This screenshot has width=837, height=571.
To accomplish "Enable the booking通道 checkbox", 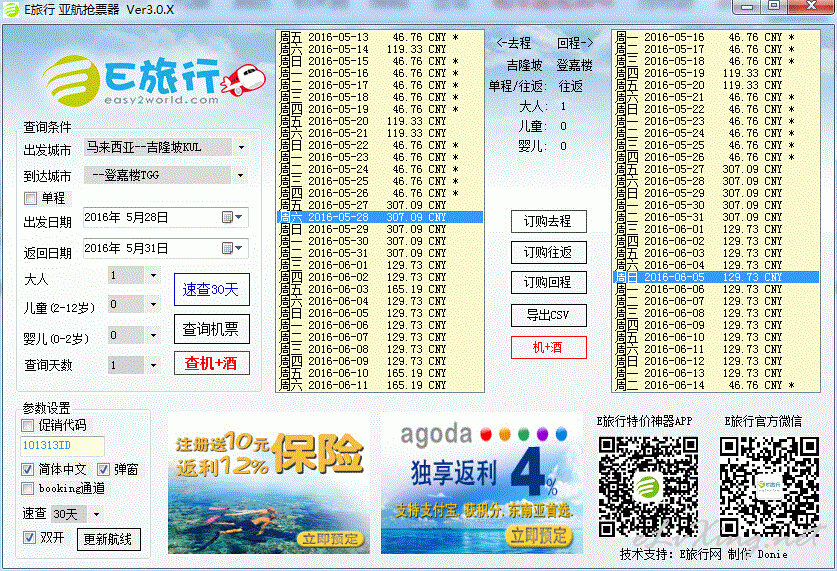I will (x=28, y=488).
